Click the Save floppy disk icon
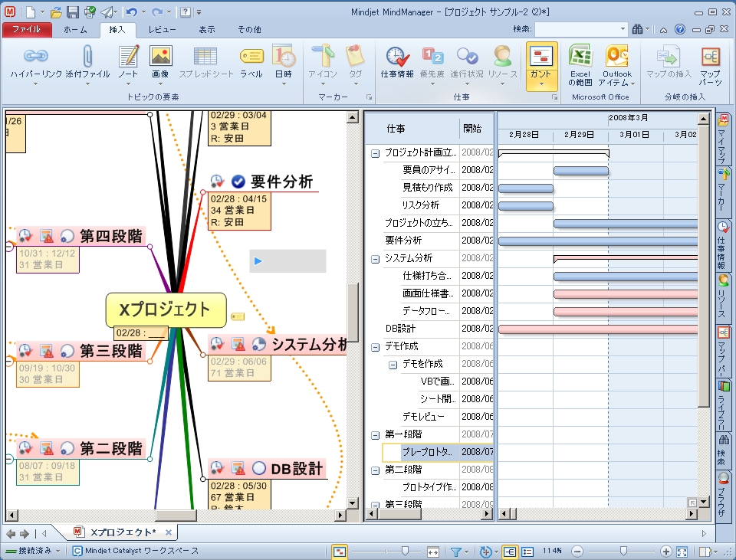The height and width of the screenshot is (560, 736). (72, 12)
